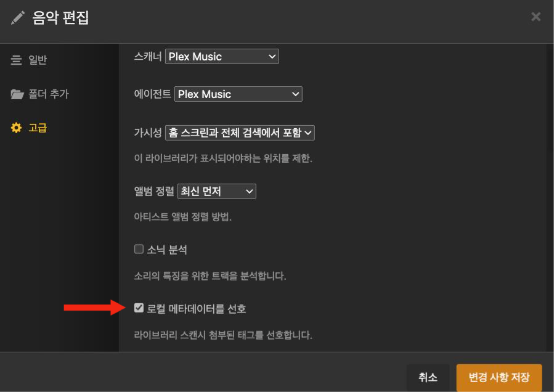
Task: Switch to the 폴더 추가 tab
Action: coord(48,94)
